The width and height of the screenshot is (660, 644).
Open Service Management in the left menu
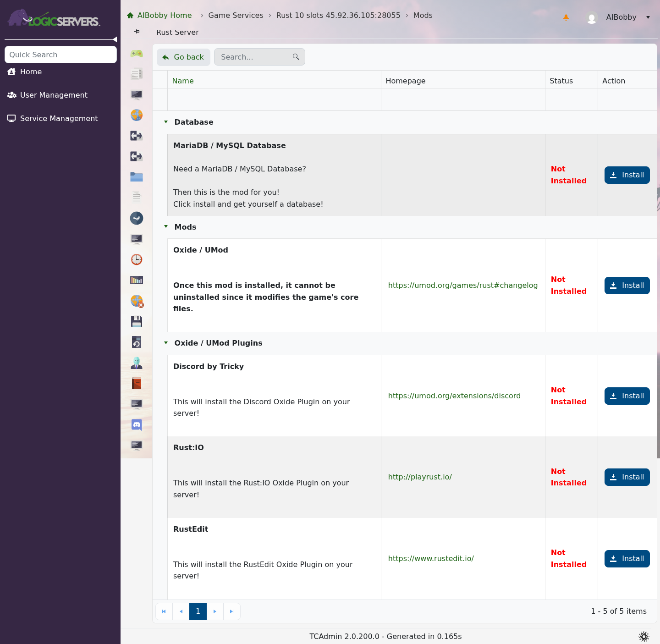[x=53, y=118]
